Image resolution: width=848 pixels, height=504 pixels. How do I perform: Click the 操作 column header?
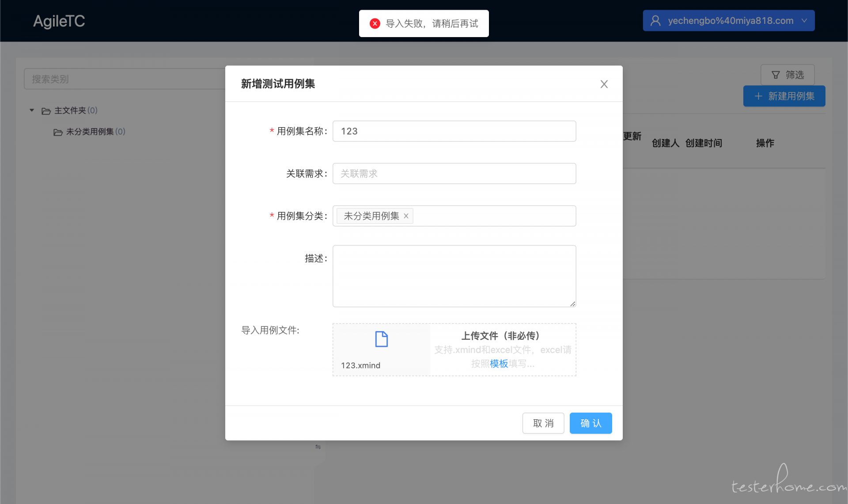(765, 143)
